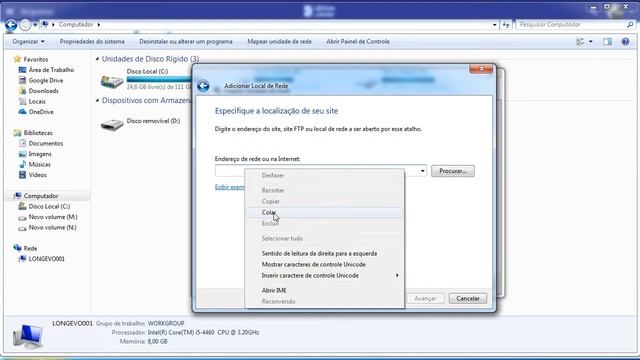Toggle the preview pane icon
The height and width of the screenshot is (360, 640).
(607, 42)
